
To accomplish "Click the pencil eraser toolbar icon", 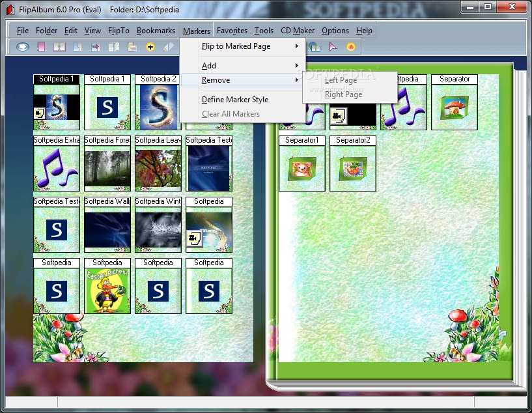I will tap(169, 46).
